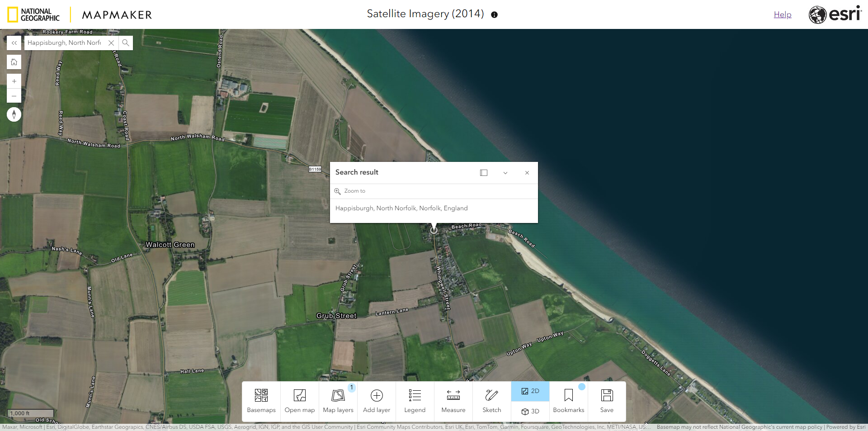Toggle the 2D view mode

click(x=530, y=391)
